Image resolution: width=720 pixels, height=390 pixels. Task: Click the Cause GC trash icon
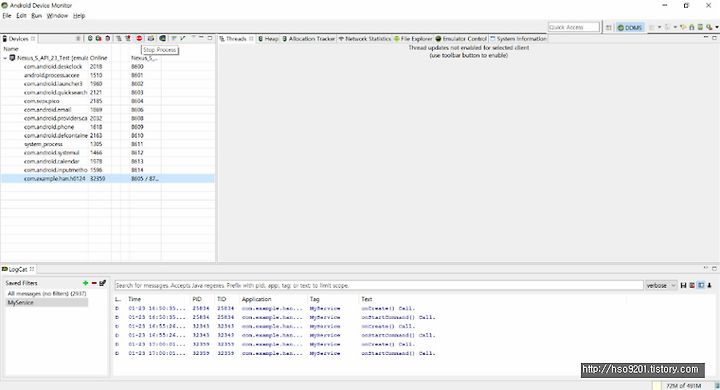point(107,39)
